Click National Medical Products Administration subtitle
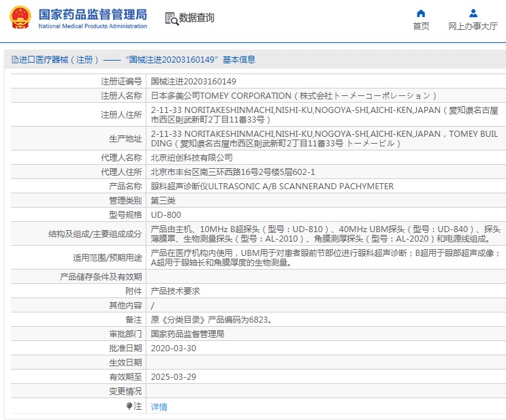506x420 pixels. [x=93, y=26]
